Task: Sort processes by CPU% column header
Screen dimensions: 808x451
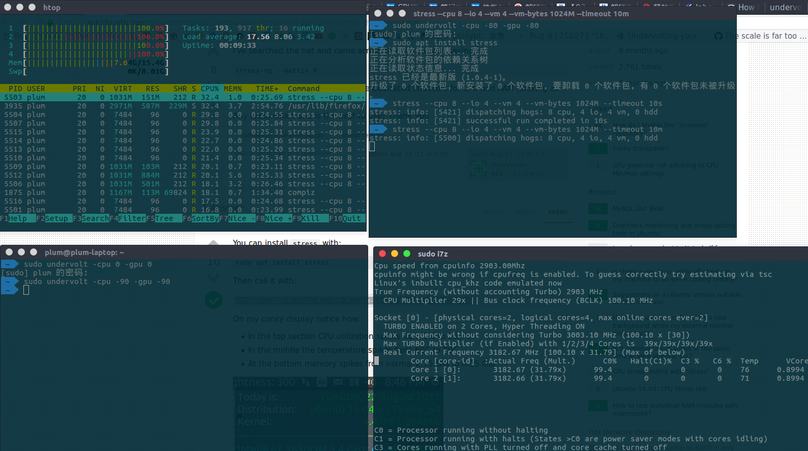Action: 211,88
